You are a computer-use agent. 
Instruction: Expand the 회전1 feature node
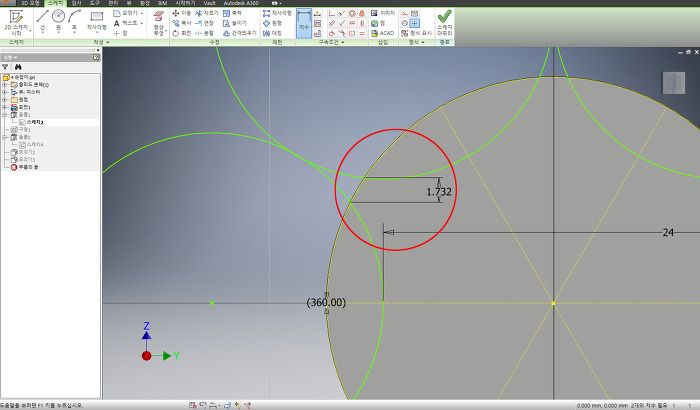coord(5,107)
